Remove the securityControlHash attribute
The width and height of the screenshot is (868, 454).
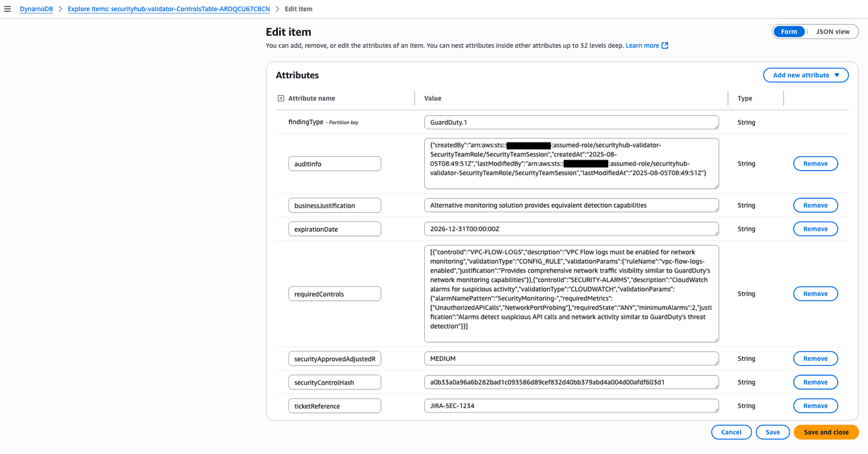click(x=815, y=382)
